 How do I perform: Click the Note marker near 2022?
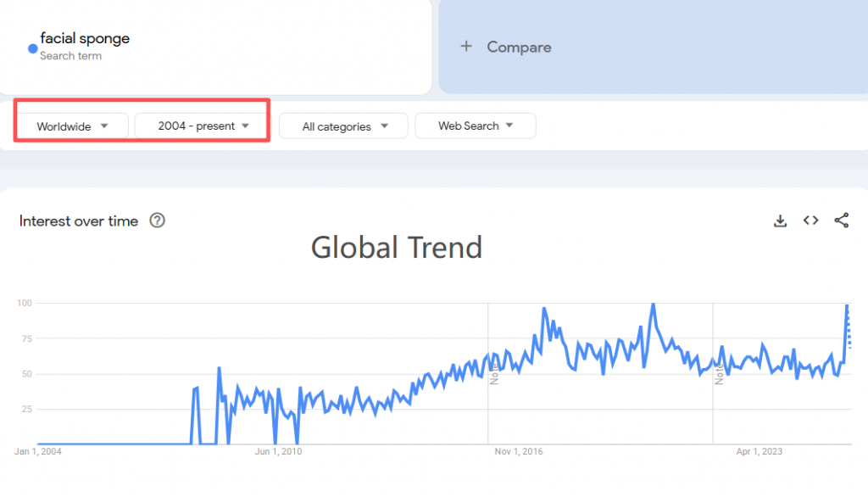(x=719, y=375)
